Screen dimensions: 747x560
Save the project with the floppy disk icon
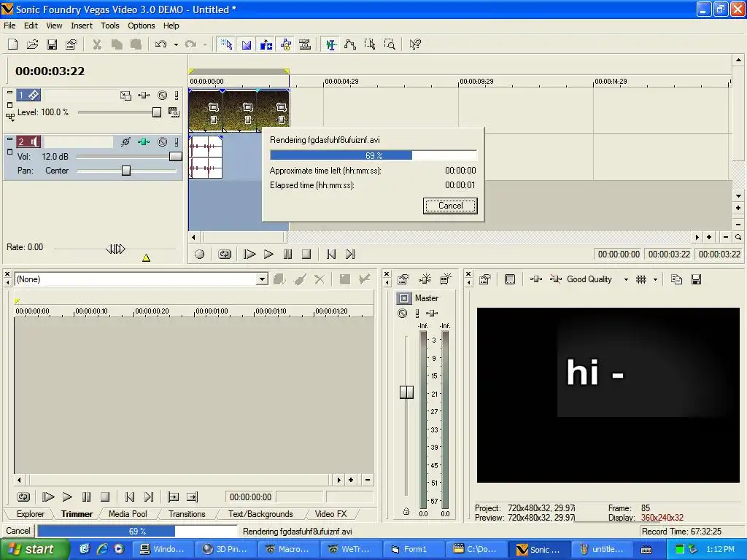tap(52, 44)
